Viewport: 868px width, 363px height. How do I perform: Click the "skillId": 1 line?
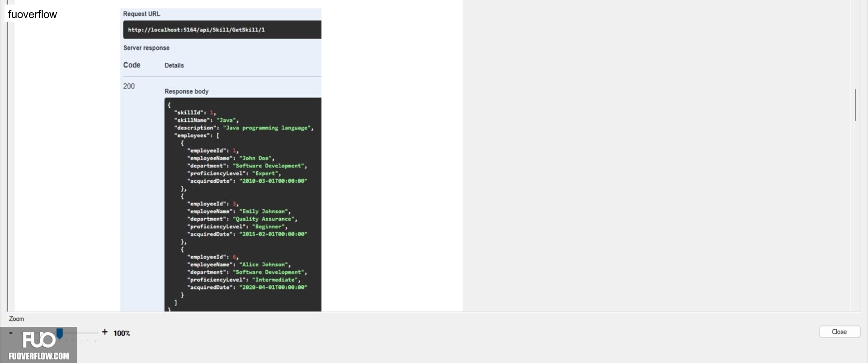point(195,113)
